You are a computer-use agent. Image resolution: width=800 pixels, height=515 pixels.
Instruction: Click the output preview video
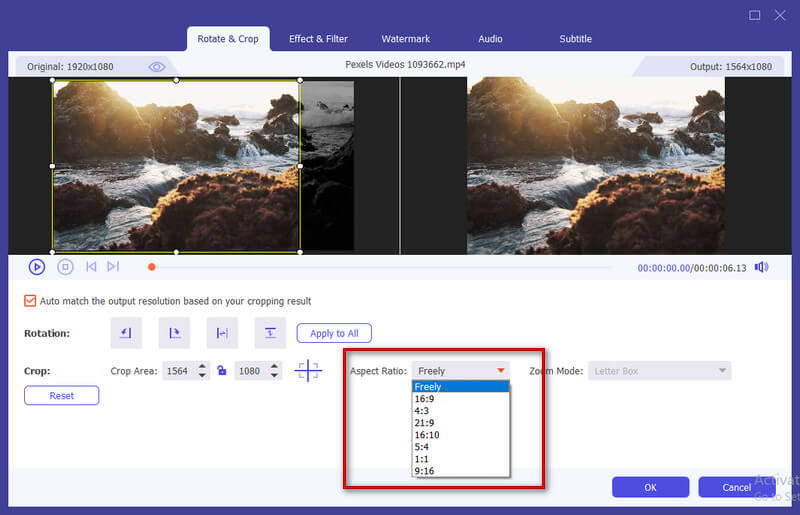click(596, 166)
